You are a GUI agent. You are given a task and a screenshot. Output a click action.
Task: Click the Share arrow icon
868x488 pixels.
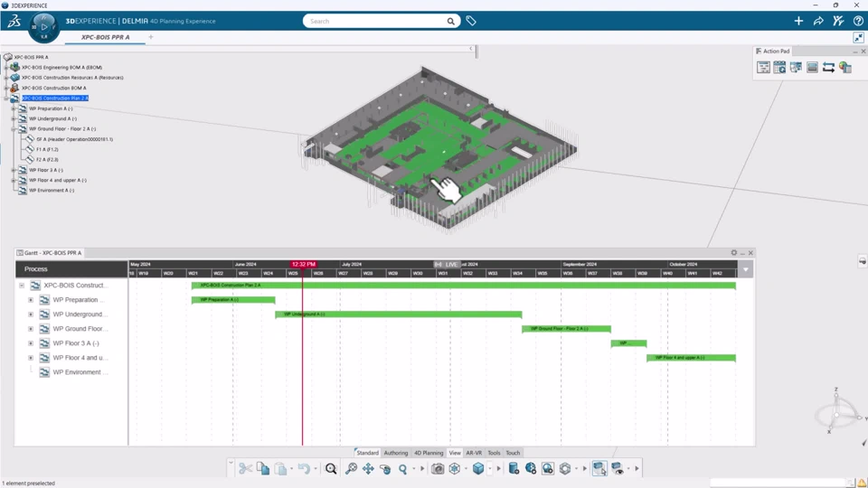tap(818, 21)
